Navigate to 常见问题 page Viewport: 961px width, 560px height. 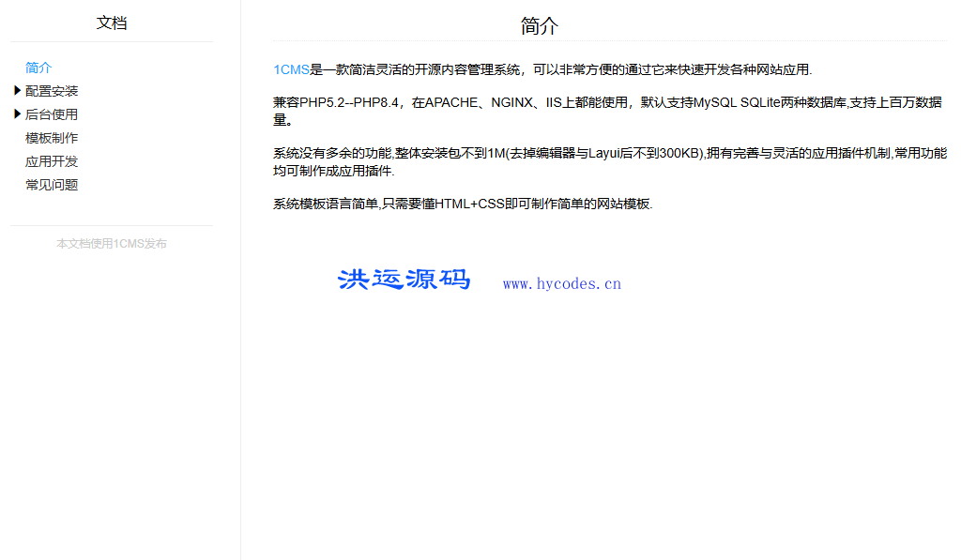[x=52, y=185]
